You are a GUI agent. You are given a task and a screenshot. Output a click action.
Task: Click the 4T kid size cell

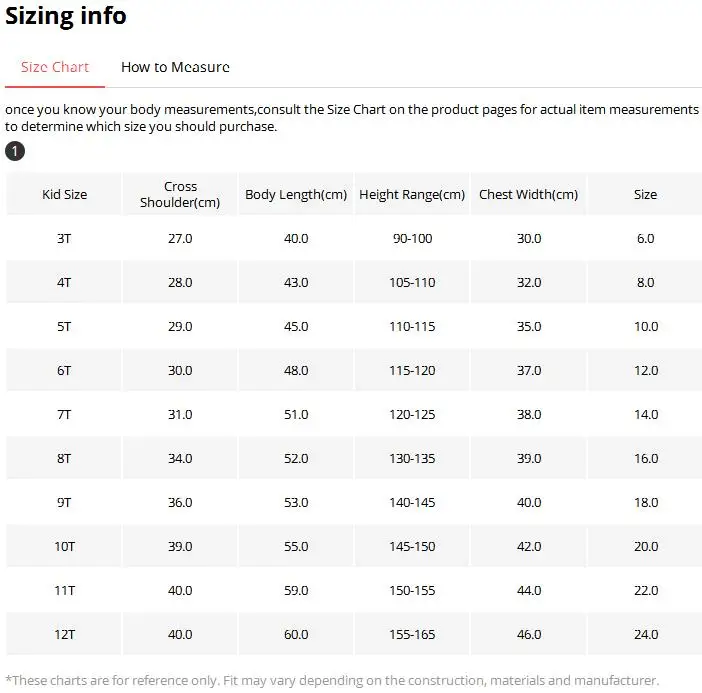click(x=64, y=282)
